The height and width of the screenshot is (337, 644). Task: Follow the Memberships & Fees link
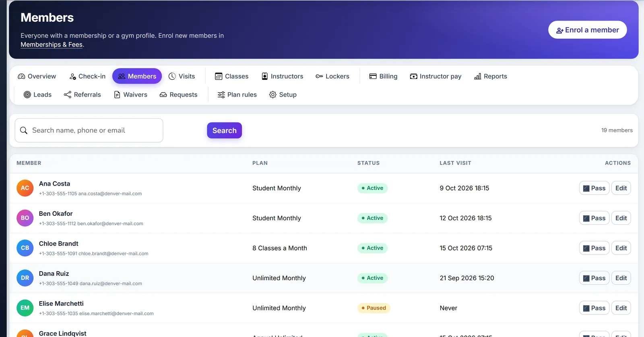click(52, 45)
